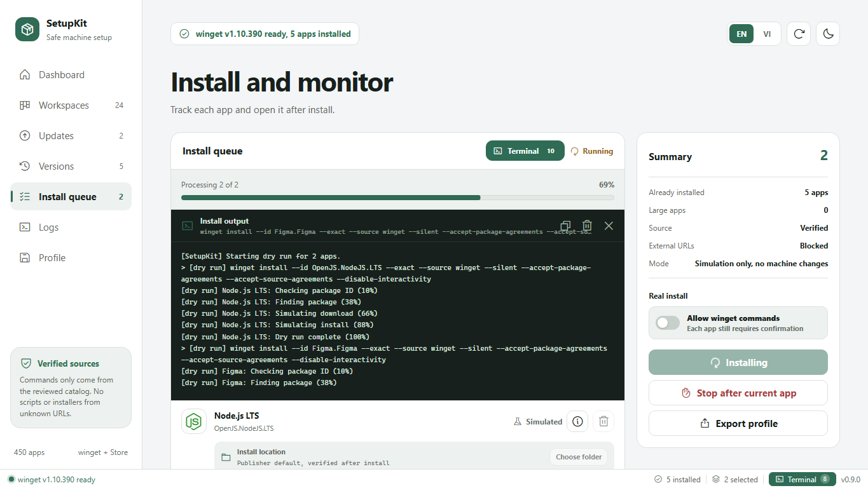
Task: Click Stop after current app
Action: pos(738,393)
